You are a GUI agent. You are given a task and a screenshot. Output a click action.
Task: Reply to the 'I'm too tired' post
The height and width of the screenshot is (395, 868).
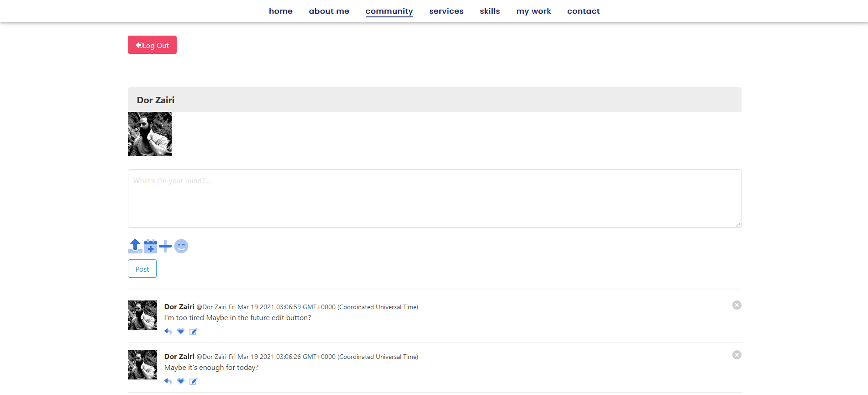point(168,332)
